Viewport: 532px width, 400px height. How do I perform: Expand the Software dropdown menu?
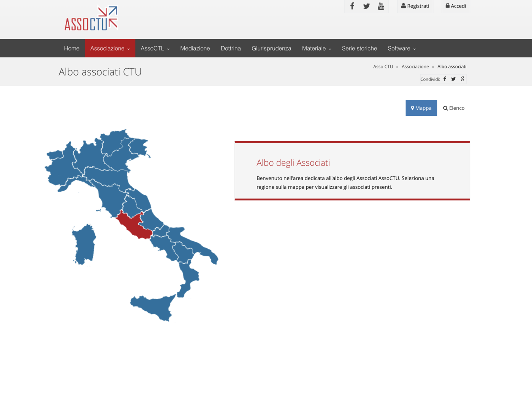click(x=402, y=48)
